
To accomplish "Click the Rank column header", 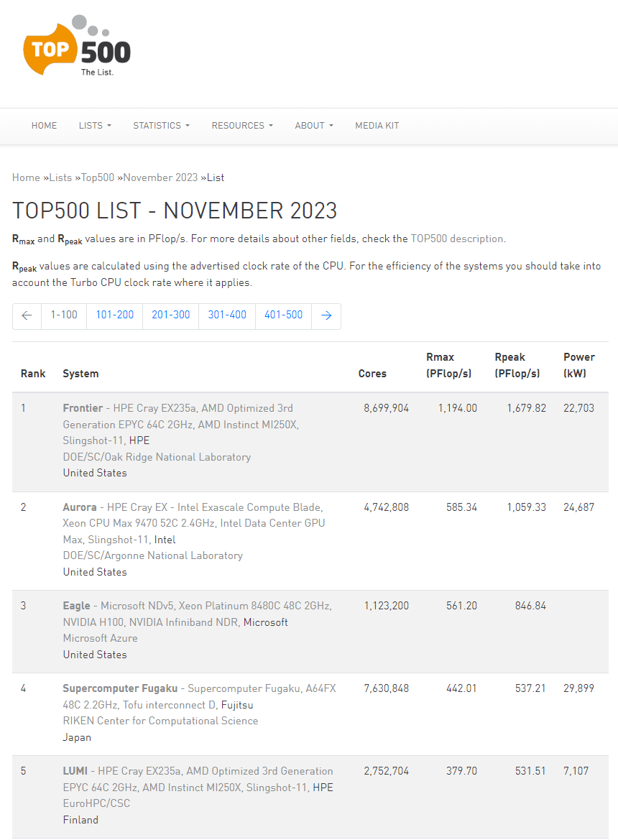I will pyautogui.click(x=33, y=374).
